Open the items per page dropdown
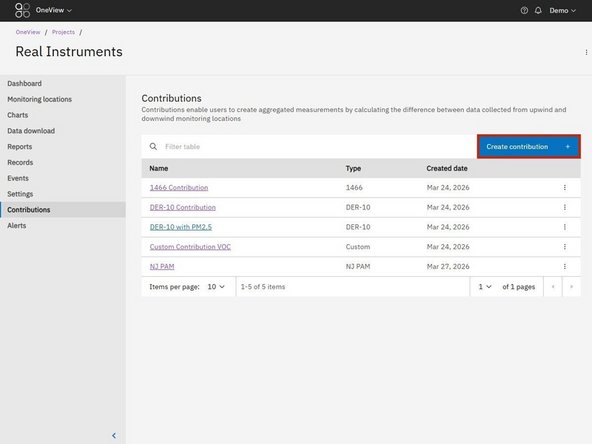This screenshot has height=444, width=592. point(216,287)
